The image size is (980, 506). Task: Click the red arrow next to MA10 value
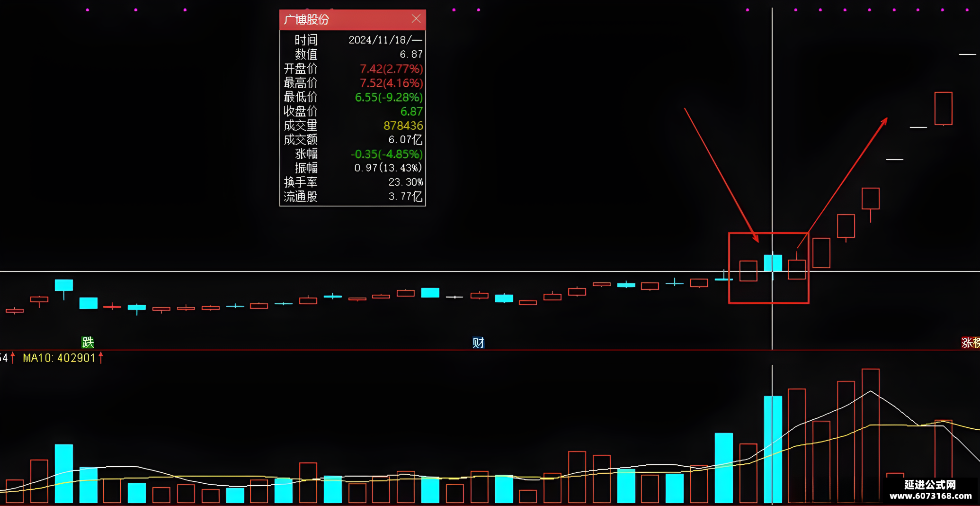101,358
